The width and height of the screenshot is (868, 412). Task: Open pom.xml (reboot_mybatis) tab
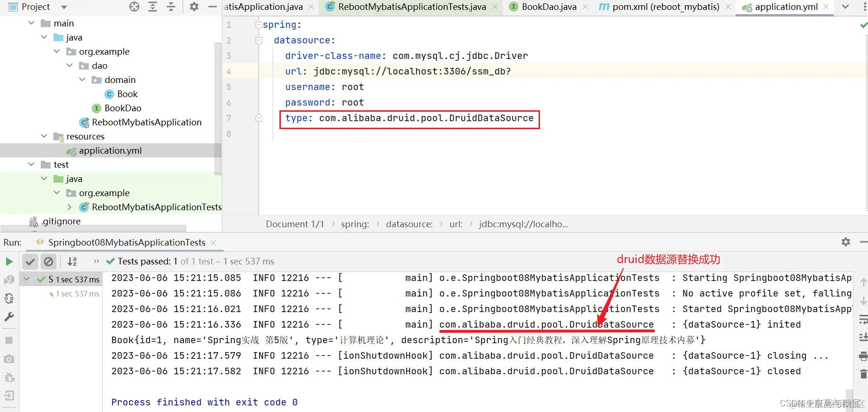coord(665,7)
